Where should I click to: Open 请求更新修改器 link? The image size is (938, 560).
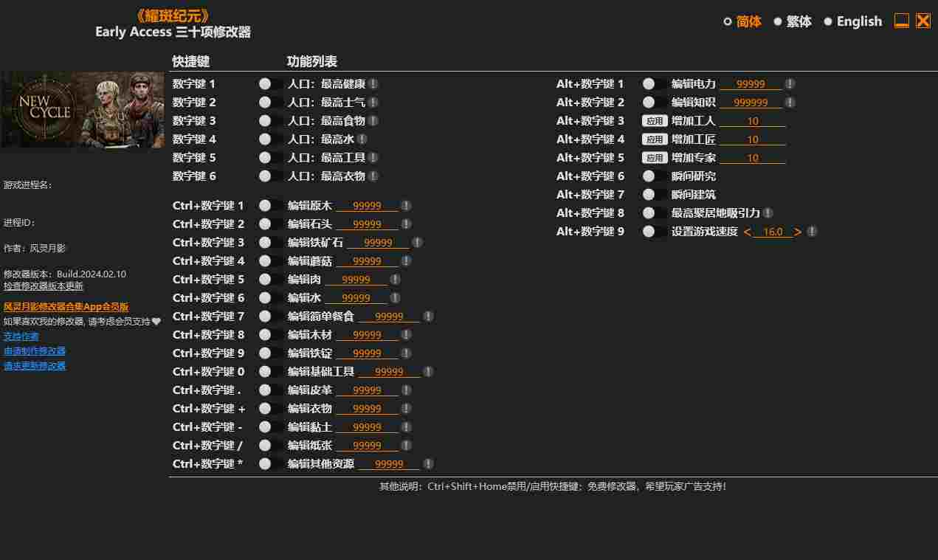pyautogui.click(x=35, y=366)
